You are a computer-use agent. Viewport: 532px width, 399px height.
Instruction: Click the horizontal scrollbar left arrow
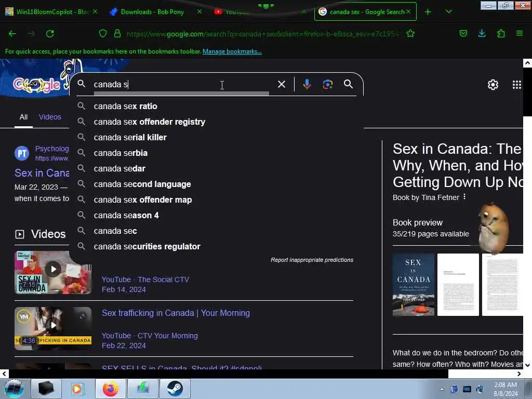pyautogui.click(x=4, y=374)
